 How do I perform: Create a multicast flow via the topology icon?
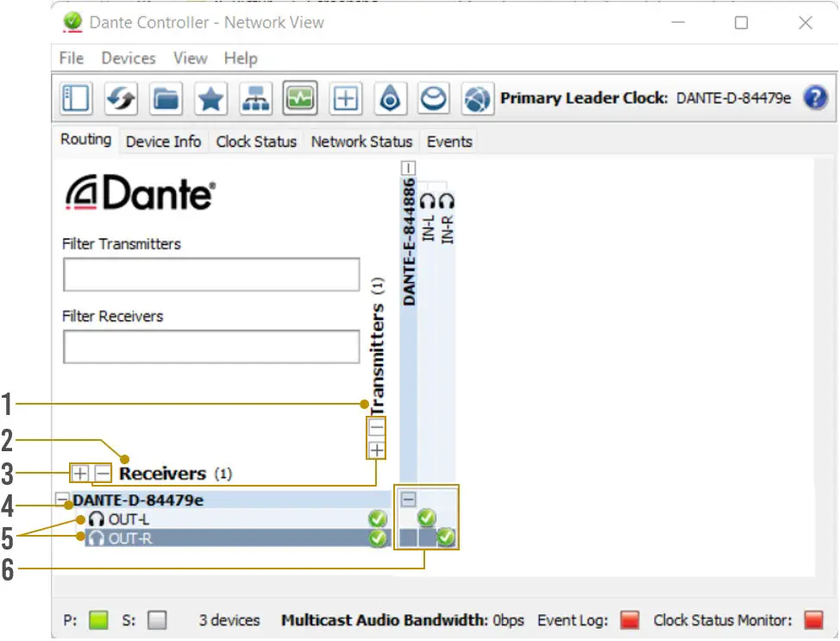tap(255, 98)
